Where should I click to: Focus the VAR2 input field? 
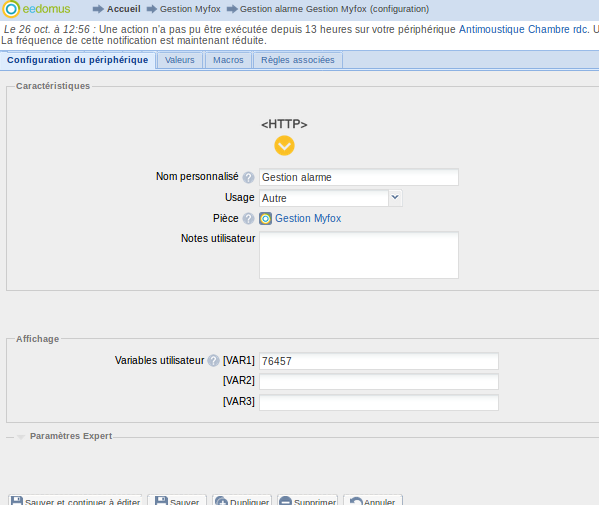tap(379, 381)
